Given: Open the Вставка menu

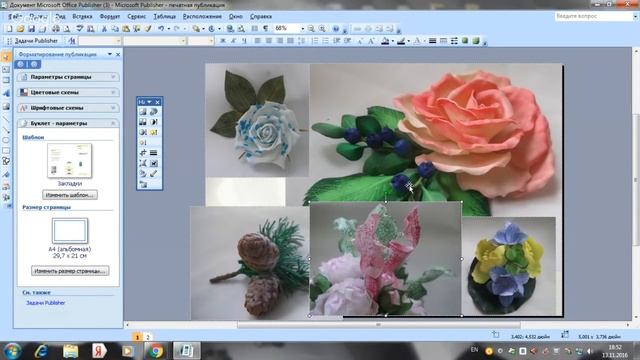Looking at the screenshot, I should point(82,17).
